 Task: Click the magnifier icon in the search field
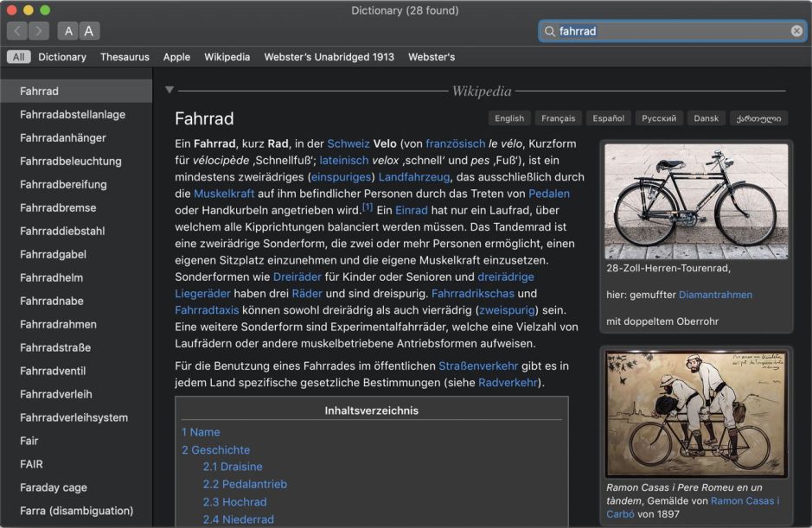[550, 31]
